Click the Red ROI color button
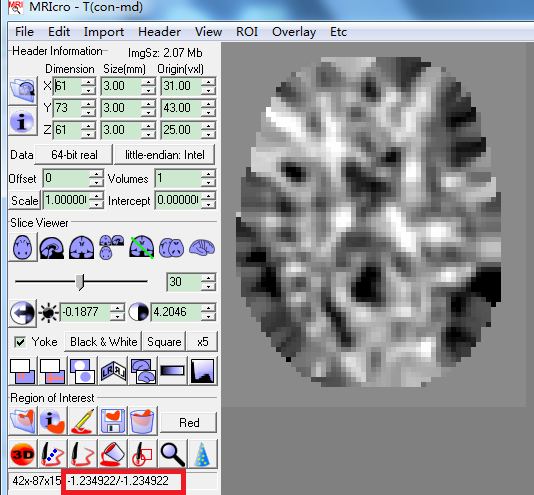The image size is (534, 495). (x=189, y=423)
